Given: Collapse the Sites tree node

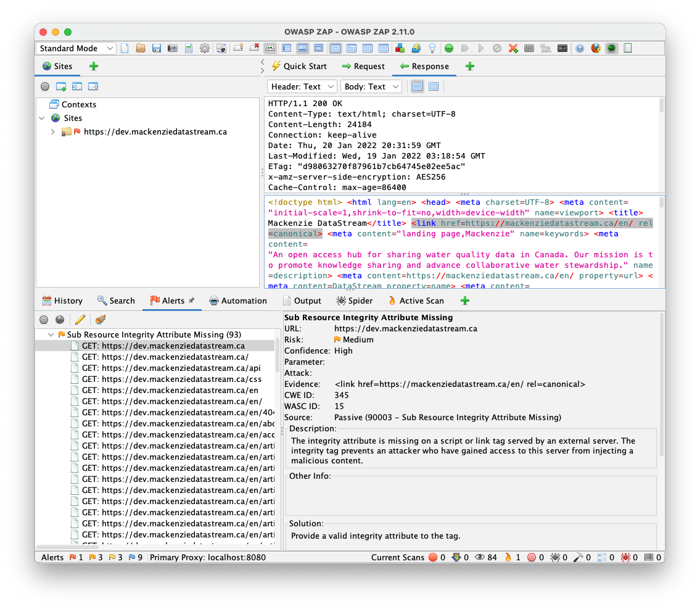Looking at the screenshot, I should click(x=42, y=118).
